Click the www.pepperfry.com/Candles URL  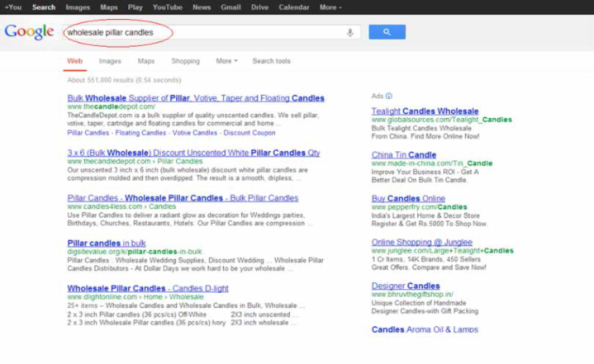click(419, 207)
